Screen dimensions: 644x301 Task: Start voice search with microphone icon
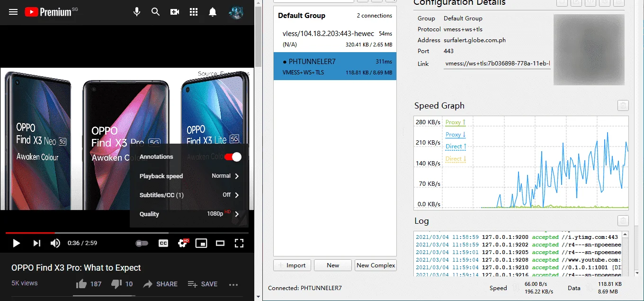(x=137, y=12)
